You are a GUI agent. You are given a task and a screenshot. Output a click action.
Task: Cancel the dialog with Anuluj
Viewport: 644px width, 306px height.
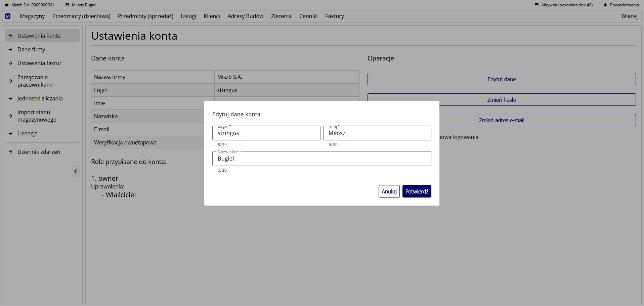tap(389, 191)
